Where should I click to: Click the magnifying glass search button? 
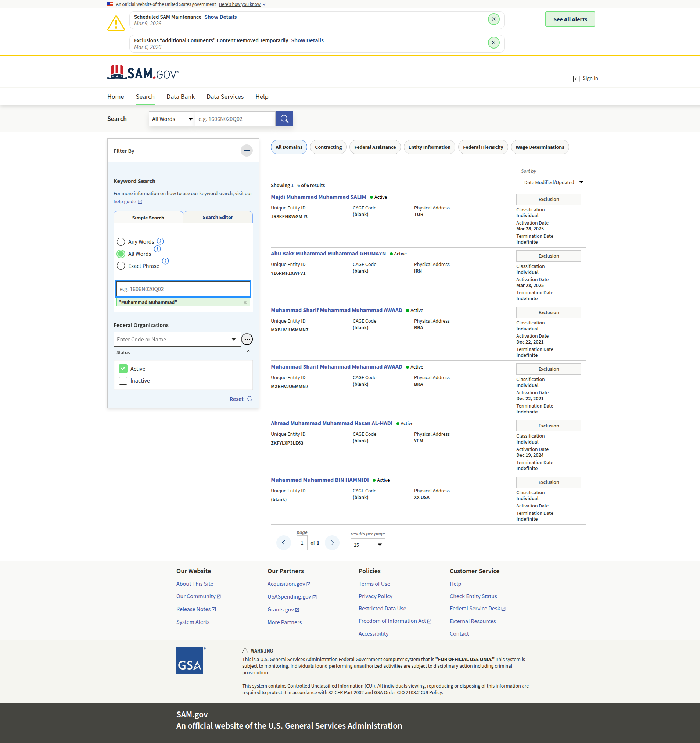coord(284,119)
